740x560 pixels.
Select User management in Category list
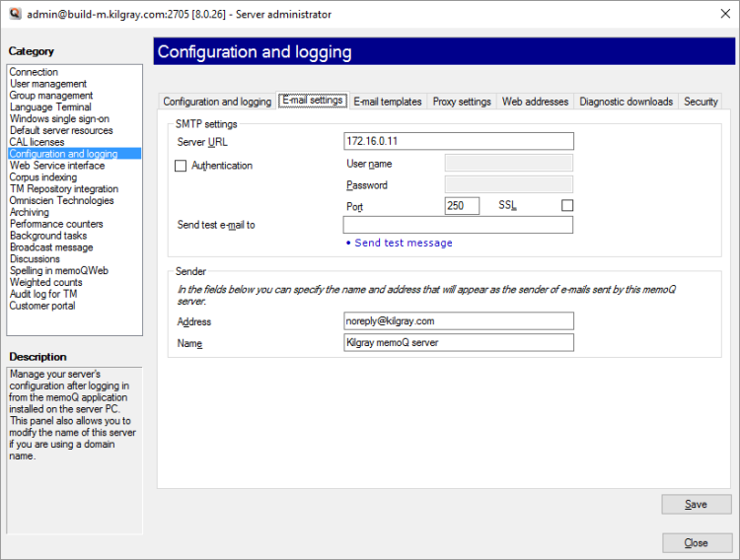coord(48,84)
